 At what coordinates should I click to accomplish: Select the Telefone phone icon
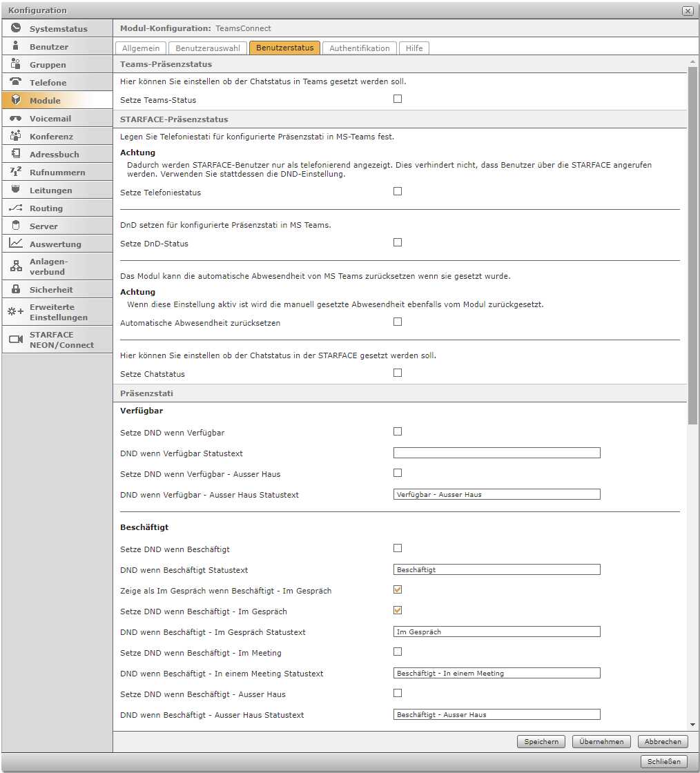pos(16,82)
